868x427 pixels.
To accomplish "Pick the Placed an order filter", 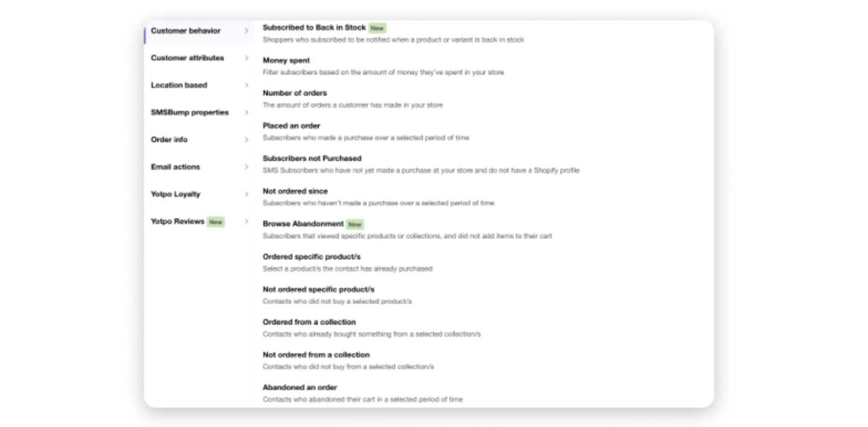I will (x=291, y=125).
